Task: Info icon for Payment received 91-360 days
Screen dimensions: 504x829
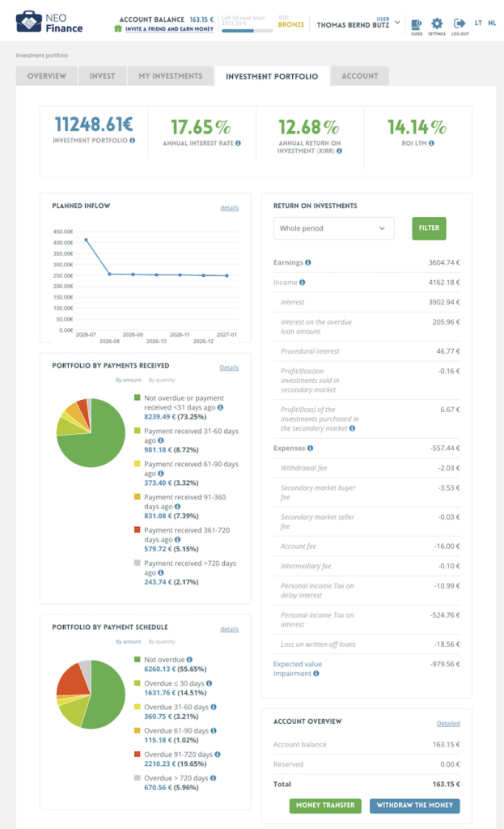Action: (177, 507)
